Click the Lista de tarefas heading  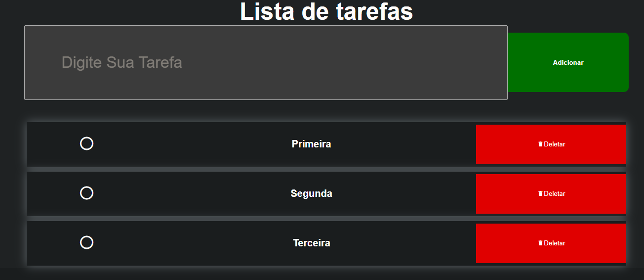pyautogui.click(x=326, y=11)
